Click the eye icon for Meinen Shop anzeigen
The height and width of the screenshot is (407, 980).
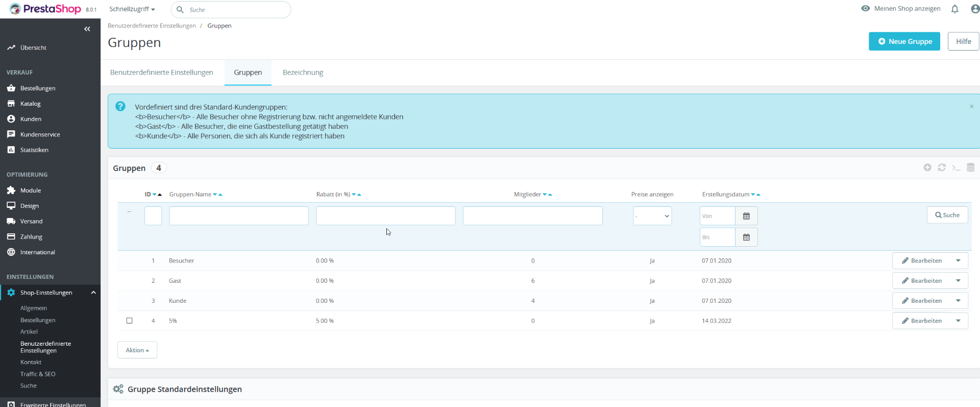point(865,9)
